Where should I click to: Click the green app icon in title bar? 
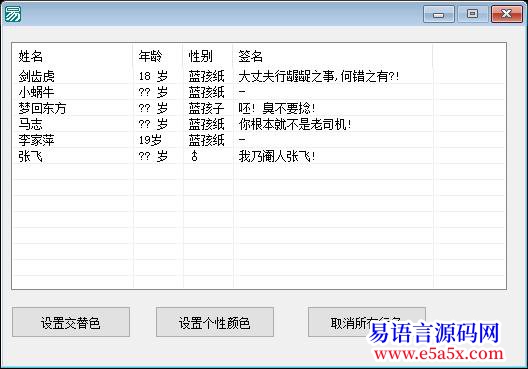13,14
